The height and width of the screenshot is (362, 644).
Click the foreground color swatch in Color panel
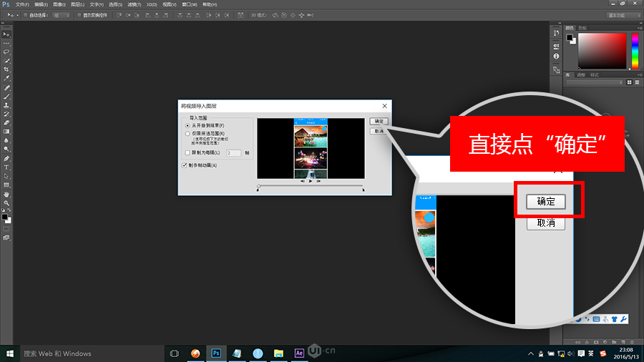[x=570, y=38]
